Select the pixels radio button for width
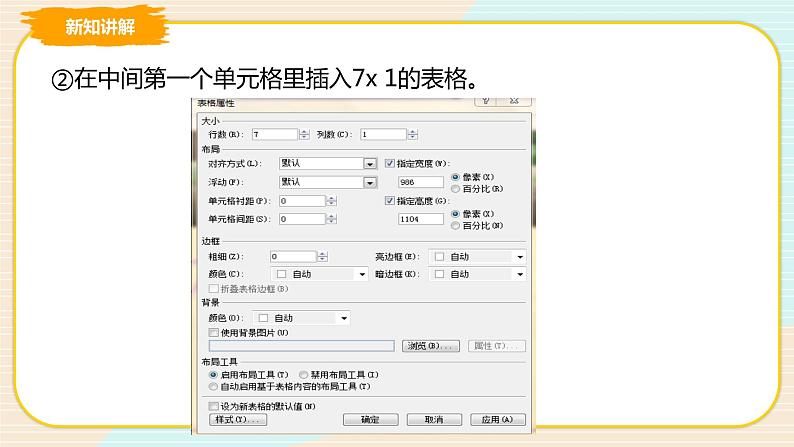 click(x=455, y=177)
